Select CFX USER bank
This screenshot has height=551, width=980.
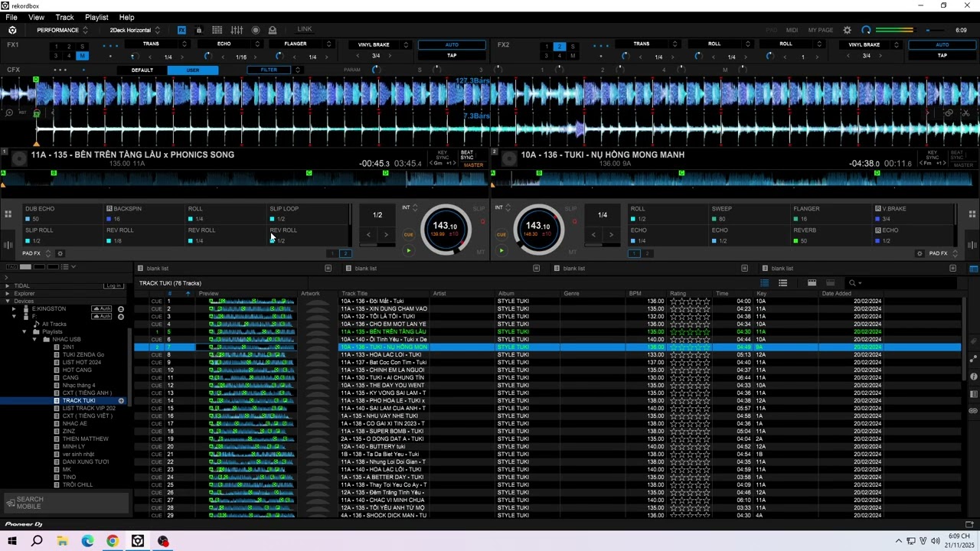tap(193, 70)
